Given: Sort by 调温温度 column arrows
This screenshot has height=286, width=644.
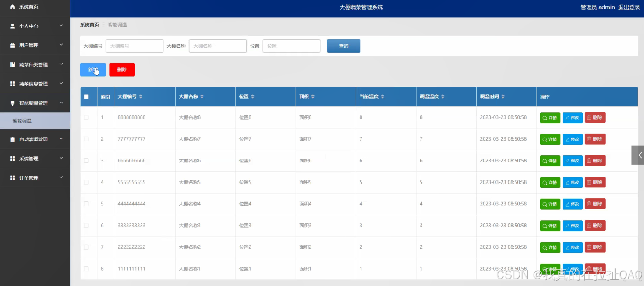Looking at the screenshot, I should coord(443,97).
